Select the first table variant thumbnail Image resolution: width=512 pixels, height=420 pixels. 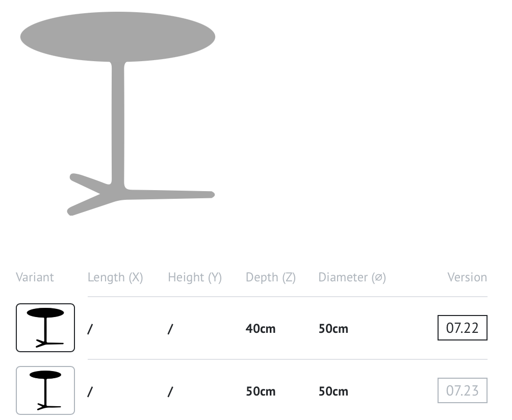45,328
